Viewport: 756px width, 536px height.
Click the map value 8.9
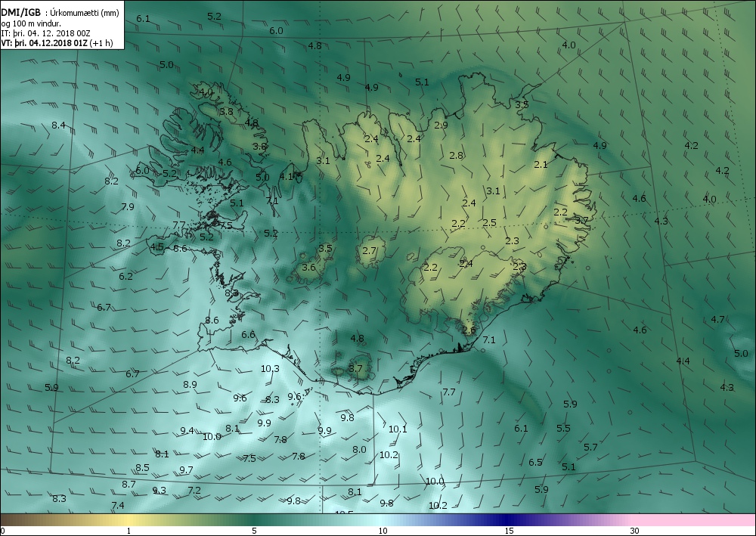[190, 385]
